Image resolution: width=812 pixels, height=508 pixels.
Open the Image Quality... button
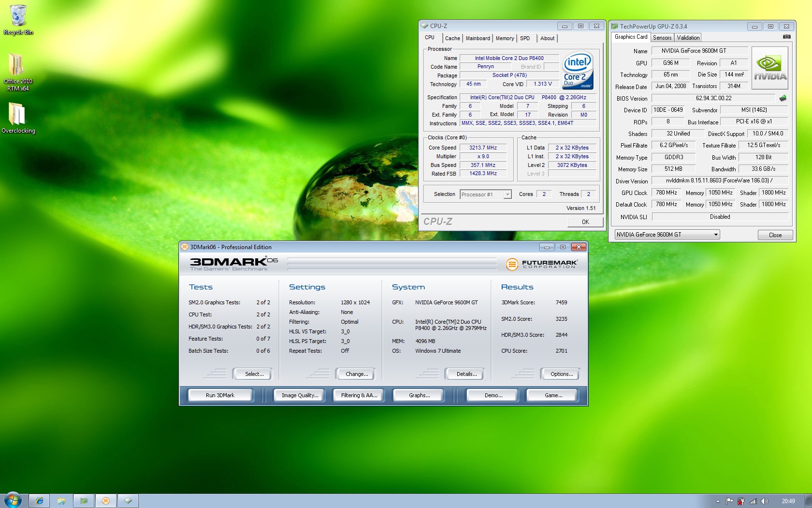(300, 395)
